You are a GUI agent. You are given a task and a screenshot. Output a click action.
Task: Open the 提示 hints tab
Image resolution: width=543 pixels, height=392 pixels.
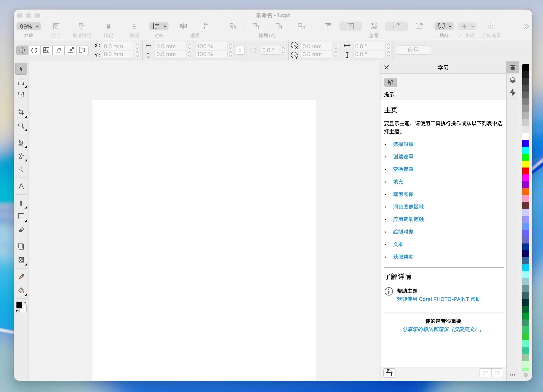coord(390,82)
